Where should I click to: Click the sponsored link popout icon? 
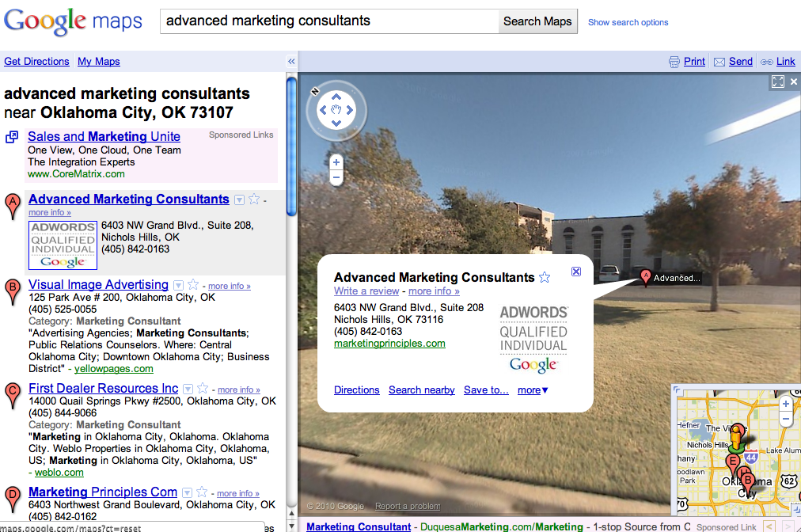[12, 137]
